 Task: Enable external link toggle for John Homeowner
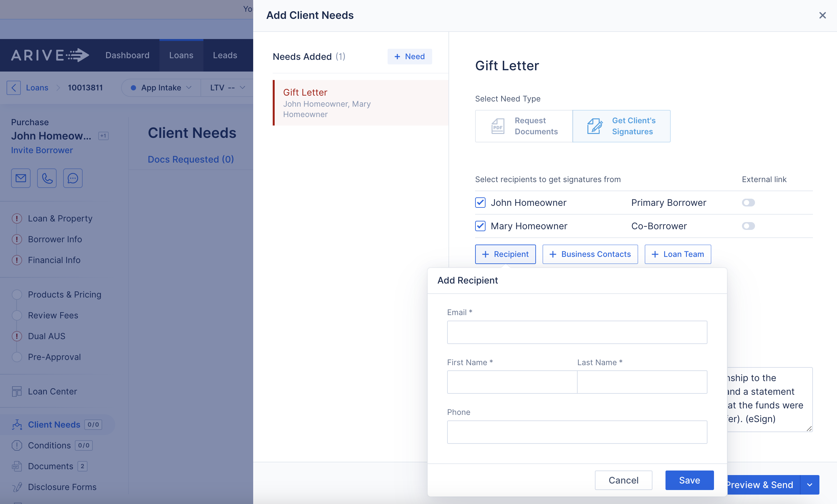point(748,203)
